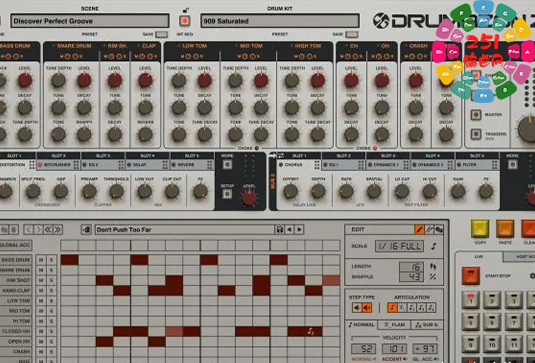The image size is (535, 363).
Task: Enable the DELAY effect power LED
Action: 130,165
